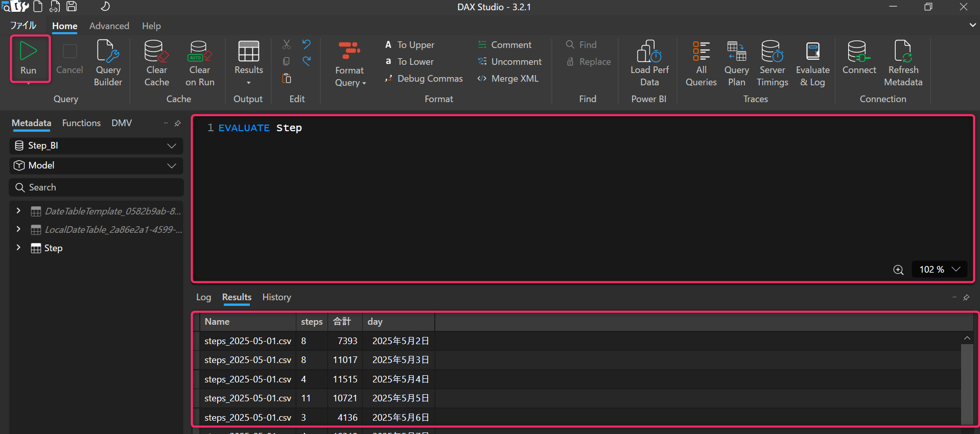
Task: Toggle Server Timings trace
Action: [772, 63]
